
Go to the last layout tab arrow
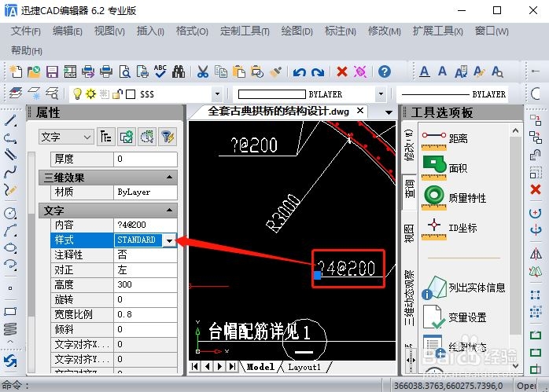click(233, 367)
